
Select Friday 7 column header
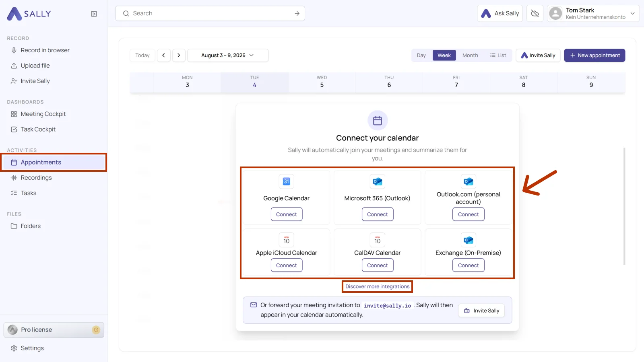[x=456, y=82]
